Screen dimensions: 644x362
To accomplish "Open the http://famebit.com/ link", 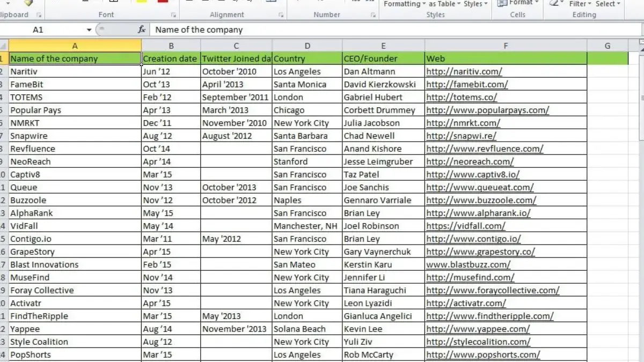I will point(467,84).
